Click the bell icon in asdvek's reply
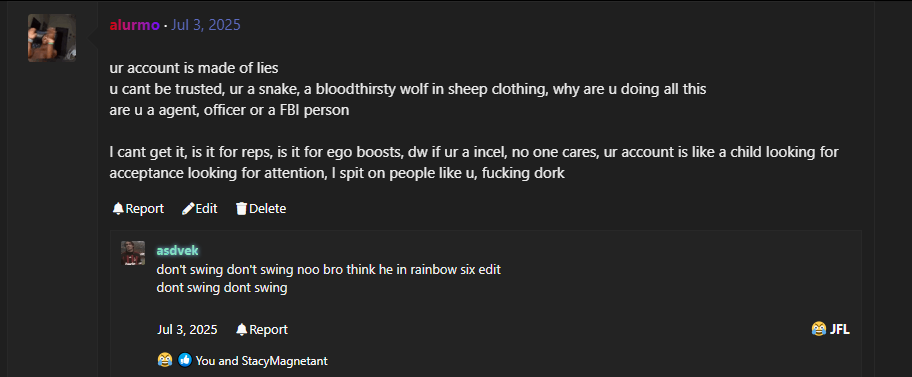This screenshot has width=912, height=377. tap(242, 329)
